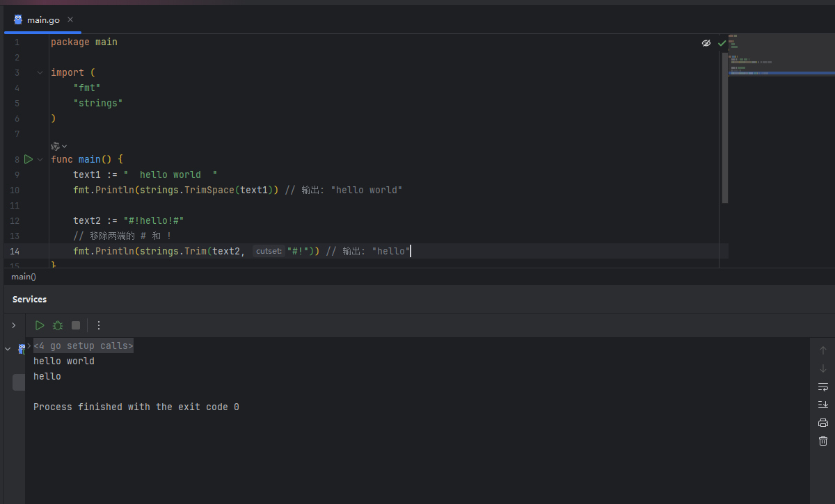Click line number 9 in the gutter
Viewport: 835px width, 504px height.
click(17, 174)
